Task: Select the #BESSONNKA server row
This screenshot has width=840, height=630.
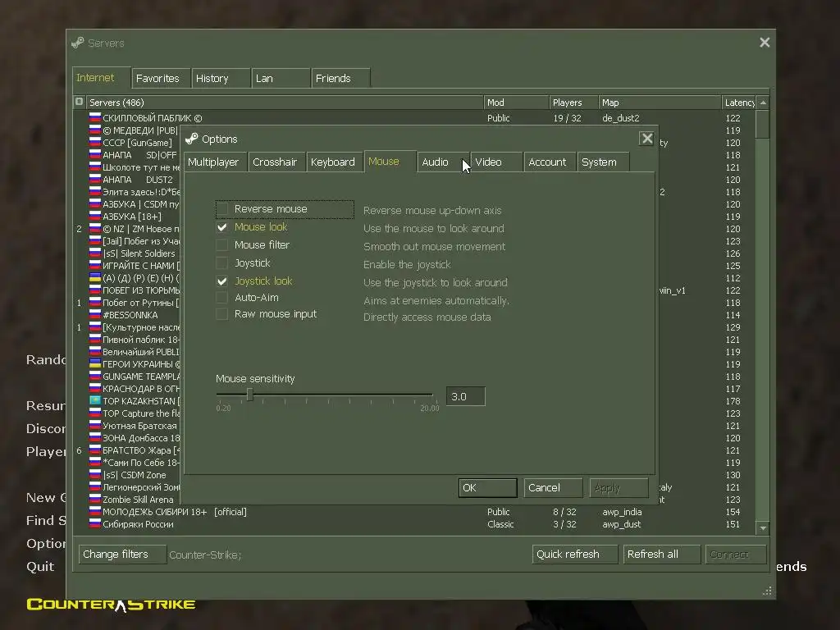Action: (x=130, y=315)
